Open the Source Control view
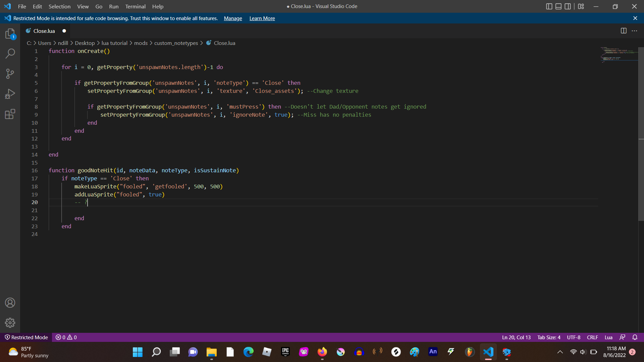Viewport: 644px width, 362px height. (x=10, y=74)
